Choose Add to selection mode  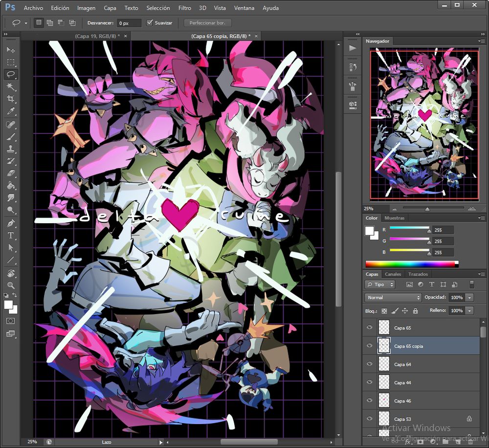coord(49,22)
